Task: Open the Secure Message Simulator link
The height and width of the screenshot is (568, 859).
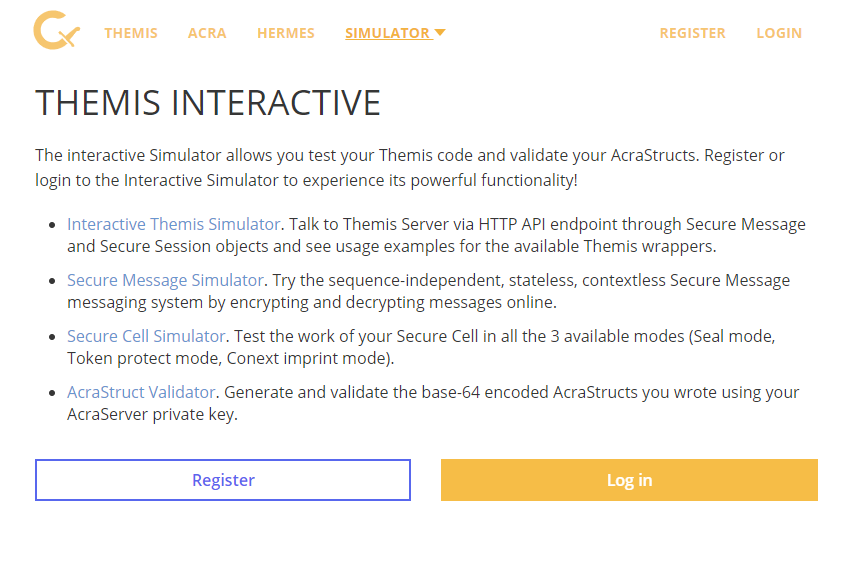Action: (165, 280)
